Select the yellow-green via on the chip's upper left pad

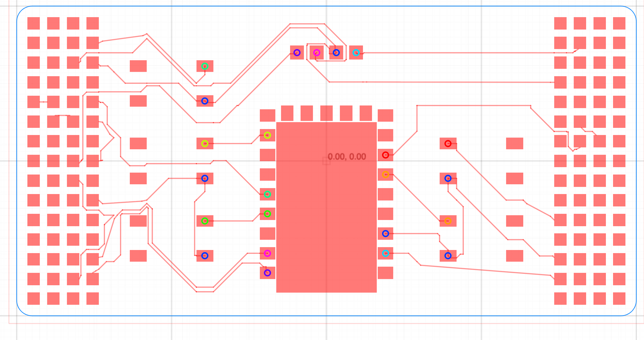pos(267,135)
